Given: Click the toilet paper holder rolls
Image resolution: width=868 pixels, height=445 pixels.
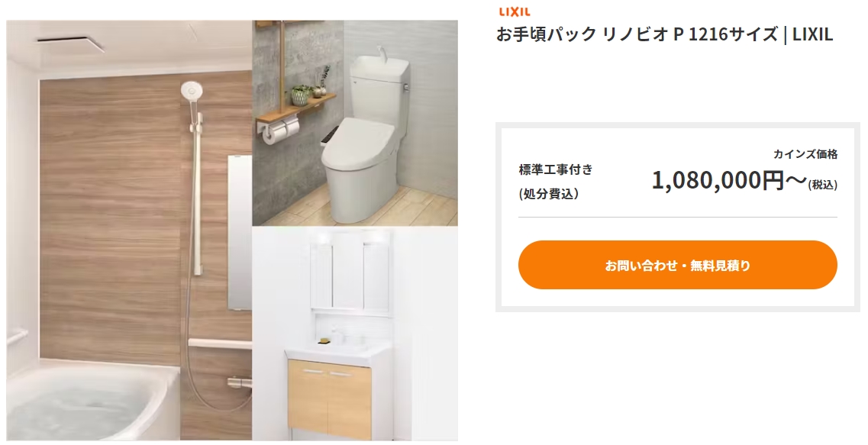Looking at the screenshot, I should click(281, 131).
